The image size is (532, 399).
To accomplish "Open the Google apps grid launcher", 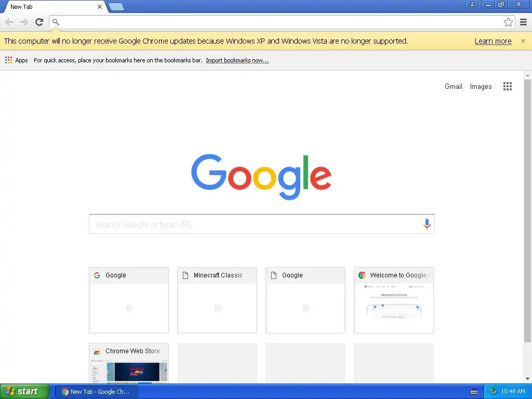I will tap(507, 86).
